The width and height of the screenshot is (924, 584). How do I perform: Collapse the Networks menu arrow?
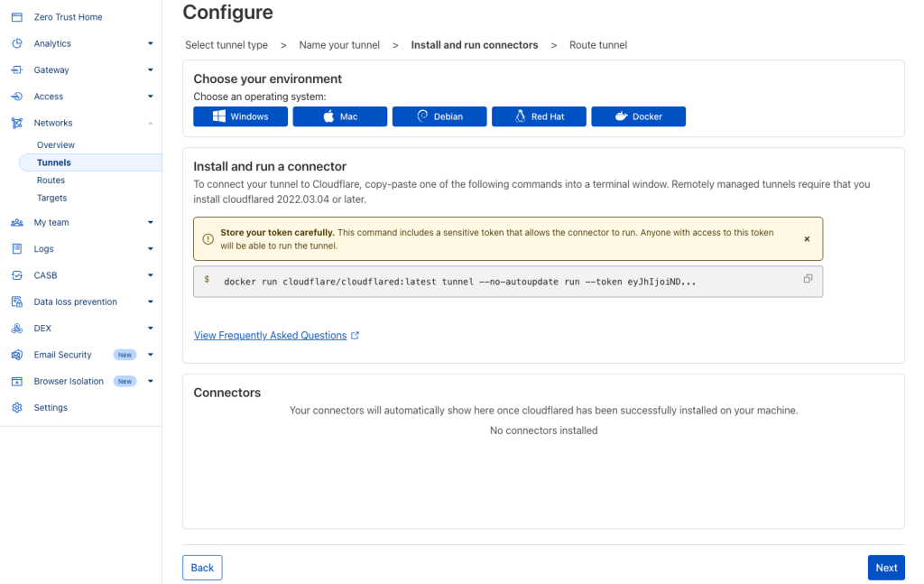[151, 123]
